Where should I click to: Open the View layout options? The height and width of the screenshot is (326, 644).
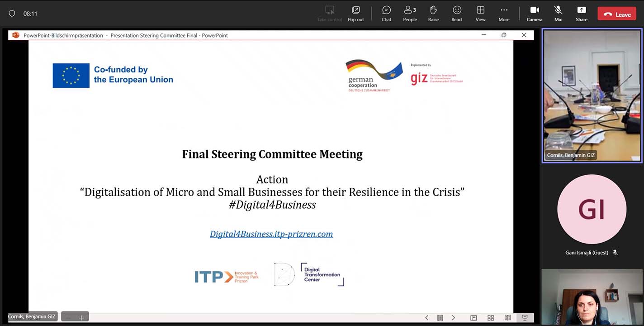[x=480, y=14]
